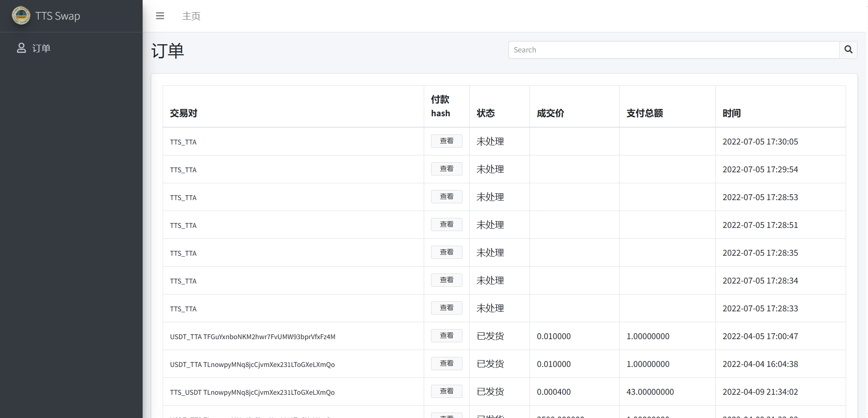
Task: Click 查看 for the 17:28:34 order
Action: [447, 280]
